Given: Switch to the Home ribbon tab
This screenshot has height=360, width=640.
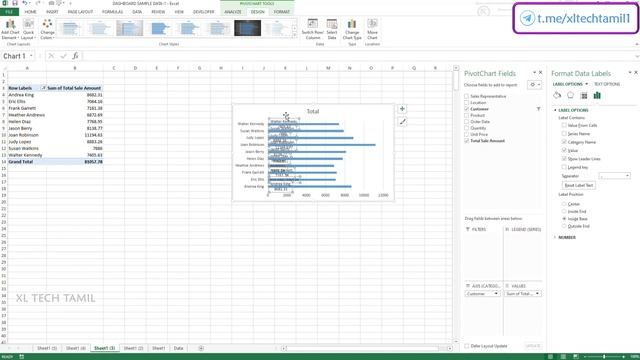Looking at the screenshot, I should click(x=30, y=12).
